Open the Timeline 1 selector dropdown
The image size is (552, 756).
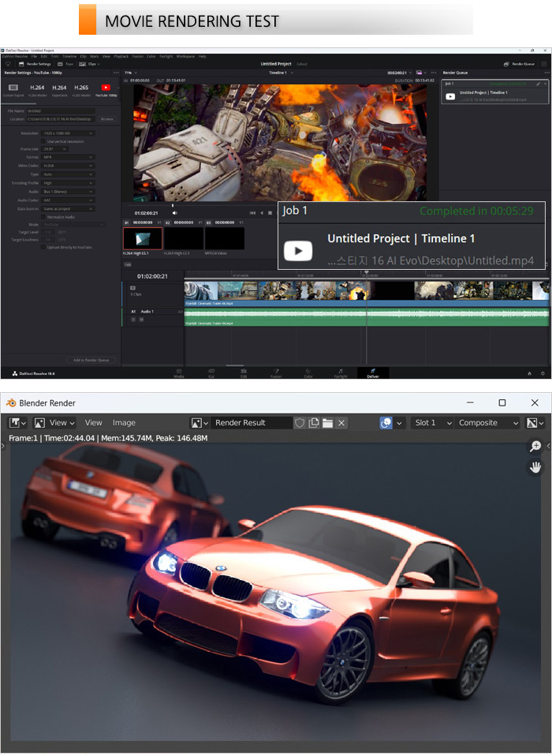281,73
